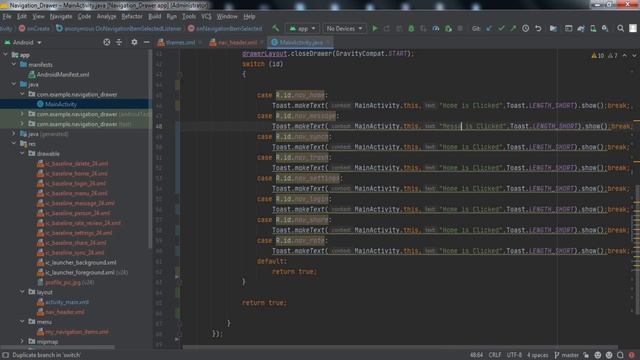The width and height of the screenshot is (640, 360).
Task: Collapse the drawable folder arrow
Action: [x=22, y=153]
